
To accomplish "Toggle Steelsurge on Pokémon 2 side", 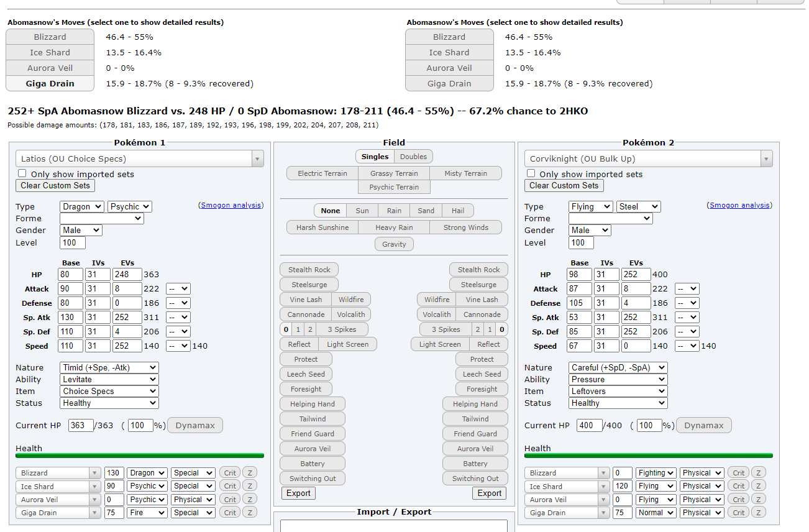I will pos(478,285).
